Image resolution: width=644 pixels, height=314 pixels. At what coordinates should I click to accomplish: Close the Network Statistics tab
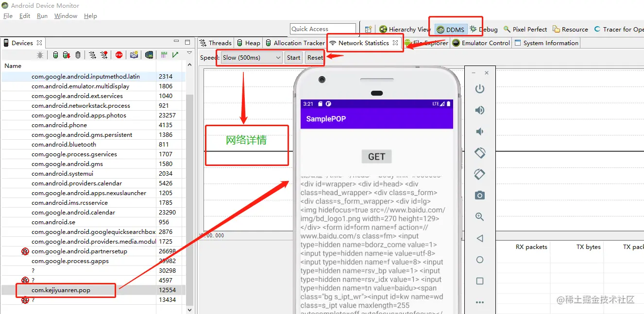(395, 43)
